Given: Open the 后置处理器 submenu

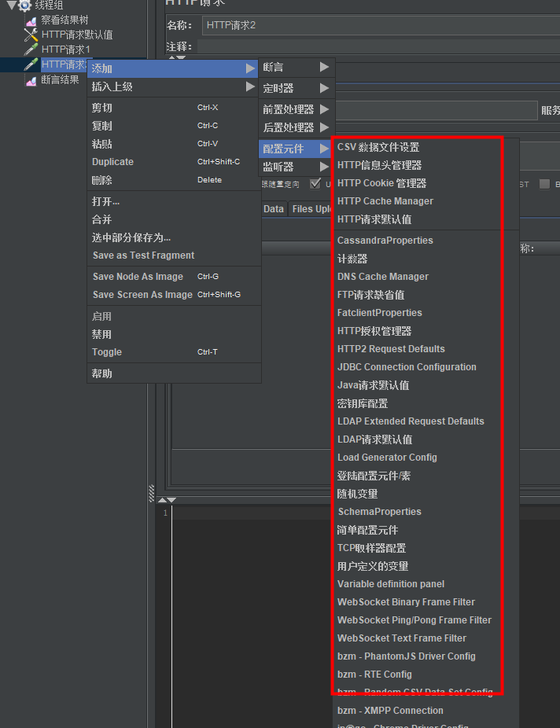Looking at the screenshot, I should [x=297, y=127].
